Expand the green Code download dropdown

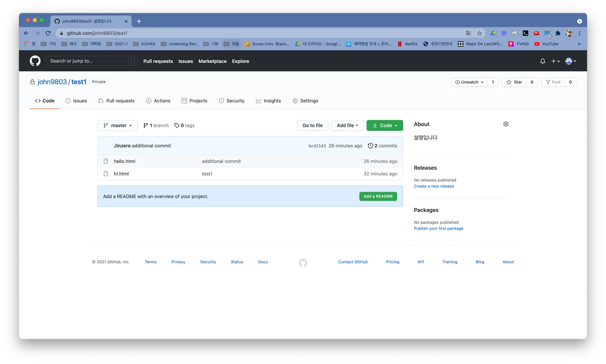click(x=385, y=125)
